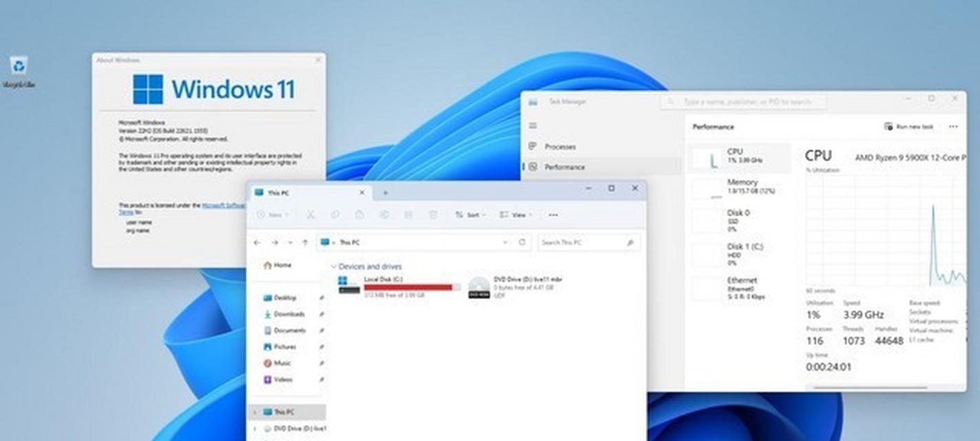Select Disk 1 (C:) in performance list
The image size is (980, 441).
[x=739, y=254]
